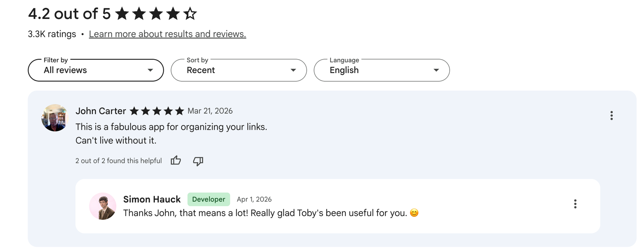Screen dimensions: 644x252
Task: Click the thumbs down on John's review
Action: click(198, 161)
